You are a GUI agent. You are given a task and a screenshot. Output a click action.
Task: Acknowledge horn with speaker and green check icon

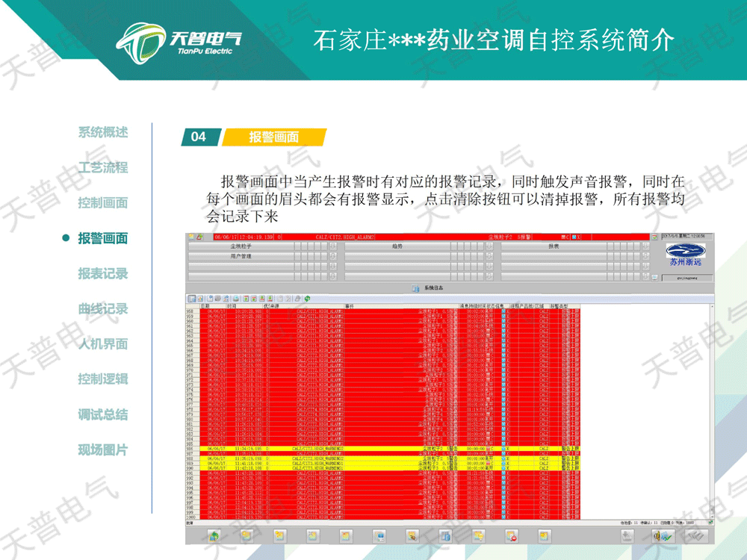click(663, 536)
